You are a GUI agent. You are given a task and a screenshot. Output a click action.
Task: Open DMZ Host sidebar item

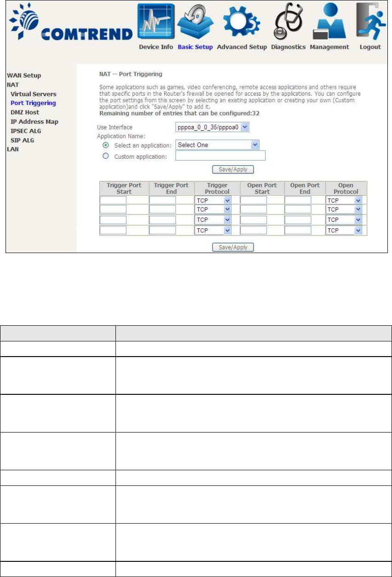(25, 112)
